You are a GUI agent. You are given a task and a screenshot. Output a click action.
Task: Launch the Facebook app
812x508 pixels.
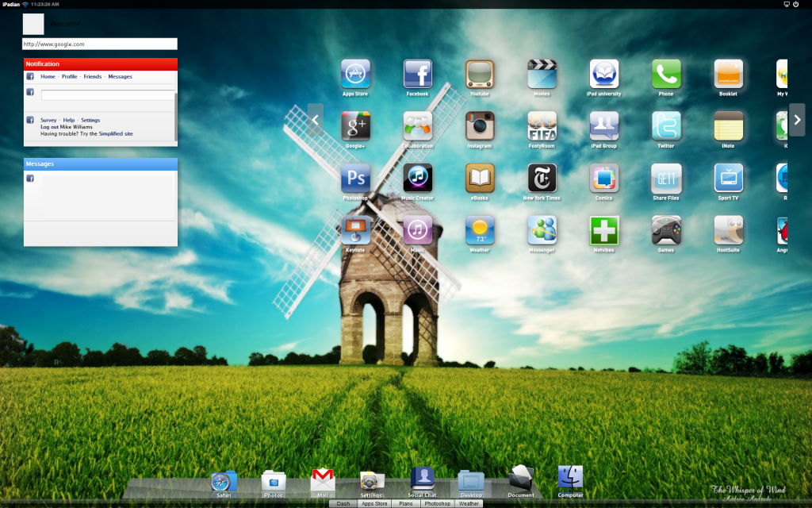[x=417, y=74]
